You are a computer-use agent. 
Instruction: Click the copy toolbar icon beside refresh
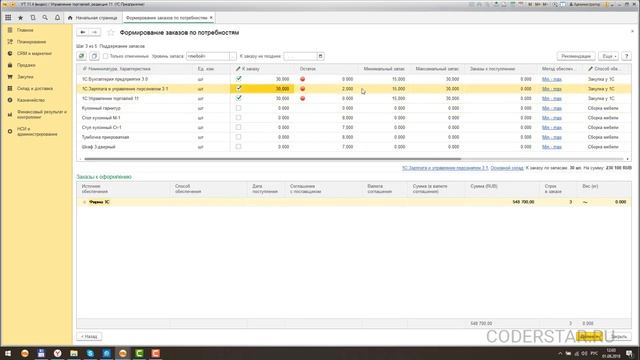pyautogui.click(x=94, y=56)
